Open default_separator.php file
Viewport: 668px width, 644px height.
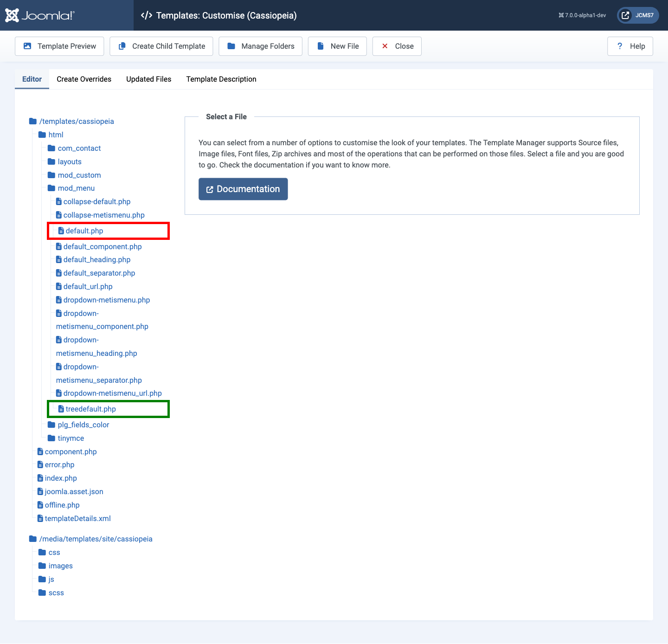tap(96, 273)
